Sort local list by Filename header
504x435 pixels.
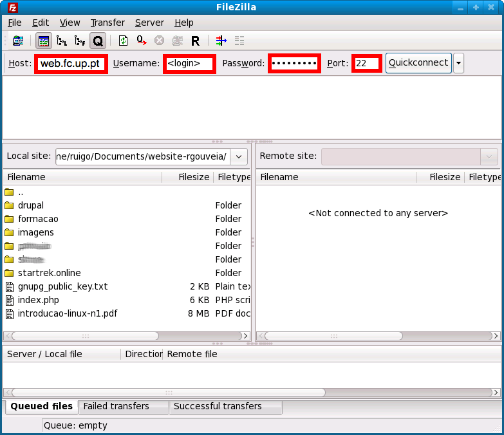coord(82,177)
